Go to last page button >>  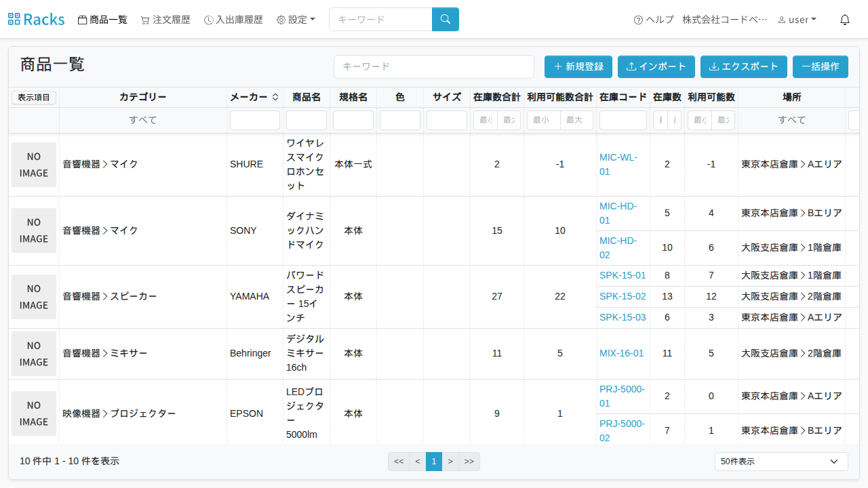tap(469, 462)
